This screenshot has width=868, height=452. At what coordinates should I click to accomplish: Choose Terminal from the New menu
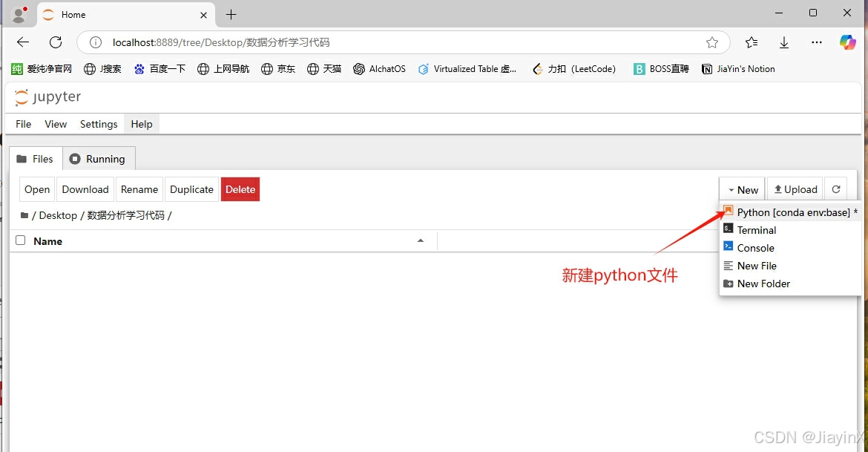[x=790, y=230]
